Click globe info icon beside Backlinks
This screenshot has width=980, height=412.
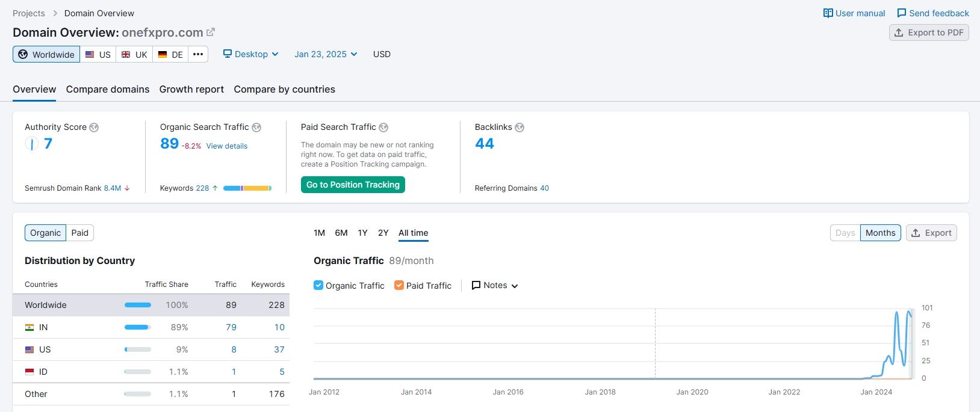click(x=519, y=128)
